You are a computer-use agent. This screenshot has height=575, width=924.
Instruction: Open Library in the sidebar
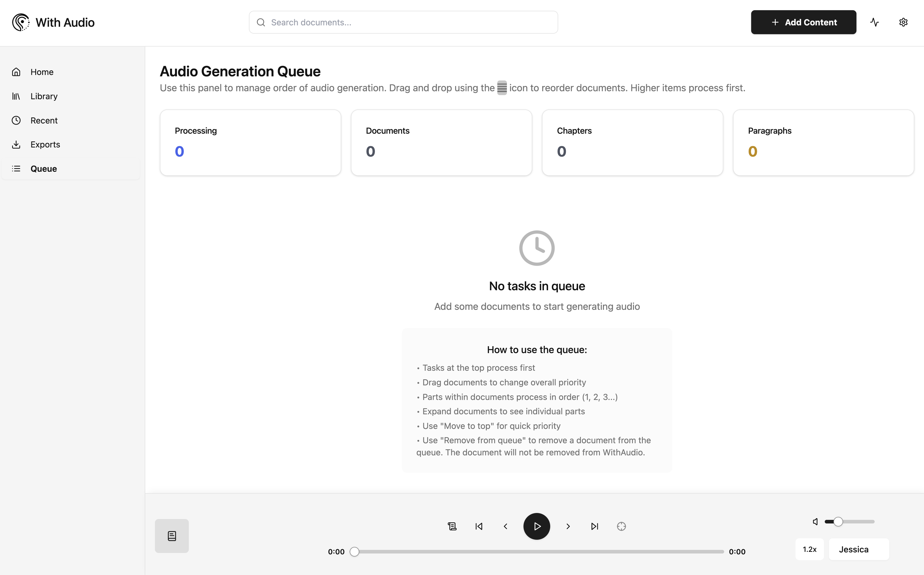(44, 96)
